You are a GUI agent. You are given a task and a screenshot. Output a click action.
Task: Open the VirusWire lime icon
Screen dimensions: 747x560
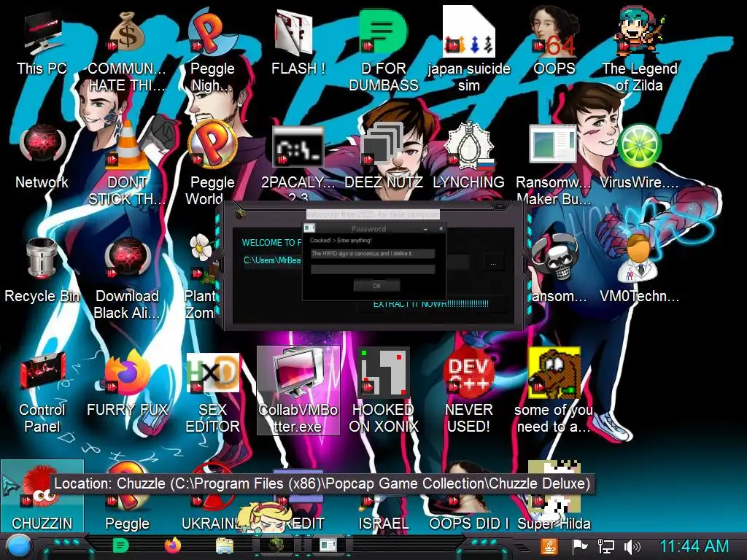pos(639,156)
